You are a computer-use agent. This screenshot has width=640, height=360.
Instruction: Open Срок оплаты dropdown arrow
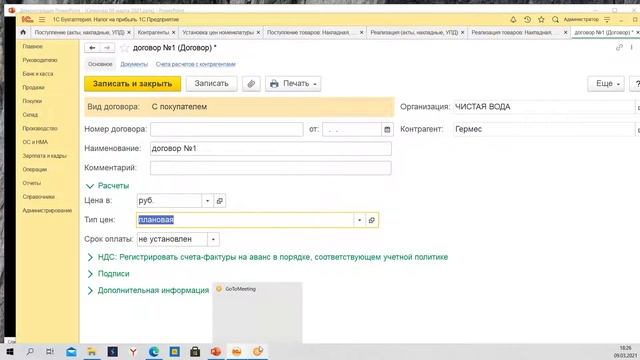click(x=213, y=239)
